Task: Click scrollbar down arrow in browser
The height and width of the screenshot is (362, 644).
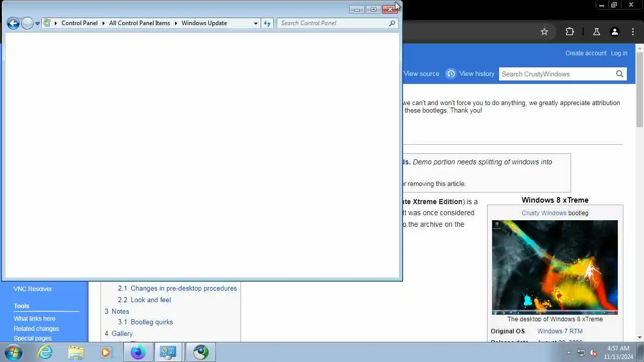Action: pos(639,337)
